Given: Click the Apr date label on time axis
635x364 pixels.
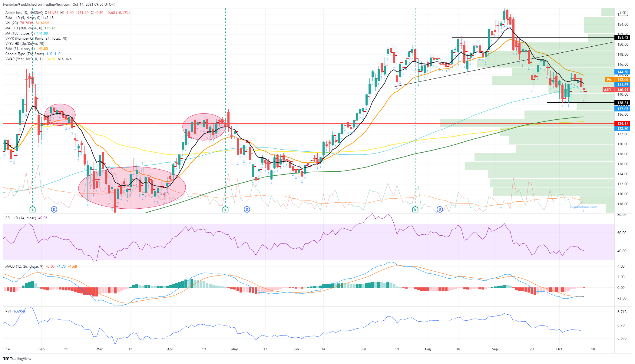Looking at the screenshot, I should pyautogui.click(x=170, y=349).
